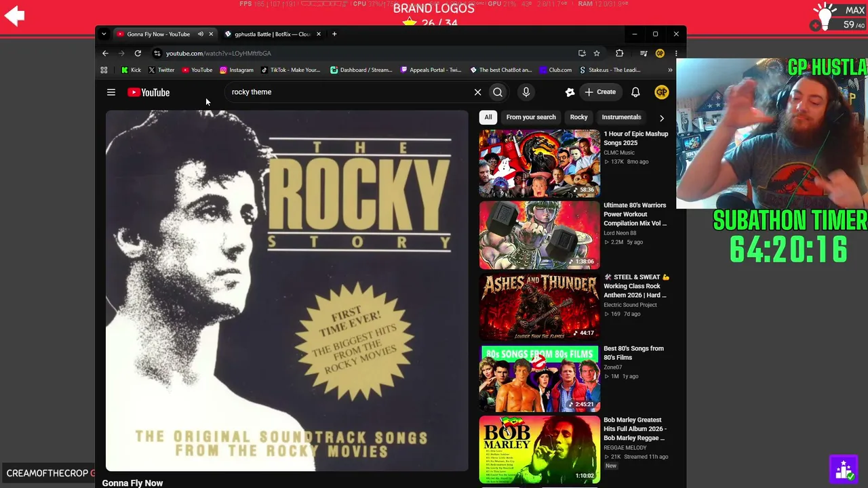Open the Bob Marley Greatest Hits thumbnail
This screenshot has height=488, width=868.
(x=540, y=449)
